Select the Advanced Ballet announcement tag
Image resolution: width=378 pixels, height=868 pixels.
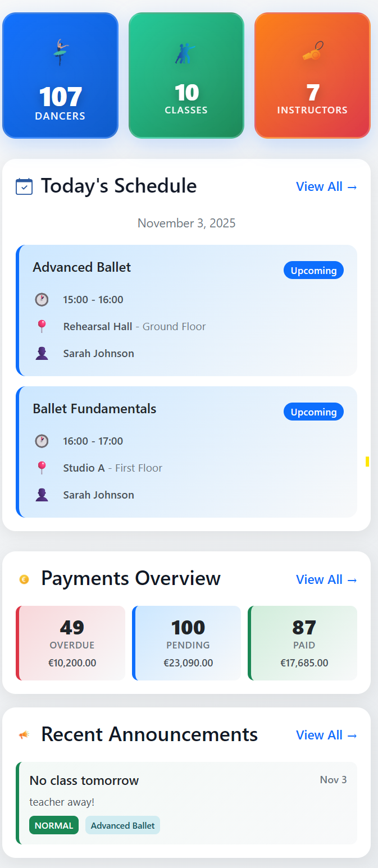click(122, 825)
